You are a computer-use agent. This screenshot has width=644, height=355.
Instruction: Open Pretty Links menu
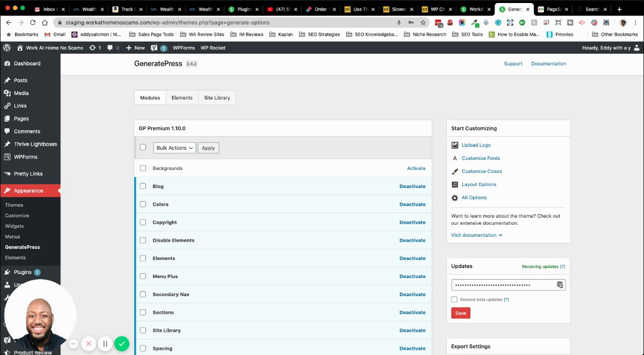click(x=28, y=174)
